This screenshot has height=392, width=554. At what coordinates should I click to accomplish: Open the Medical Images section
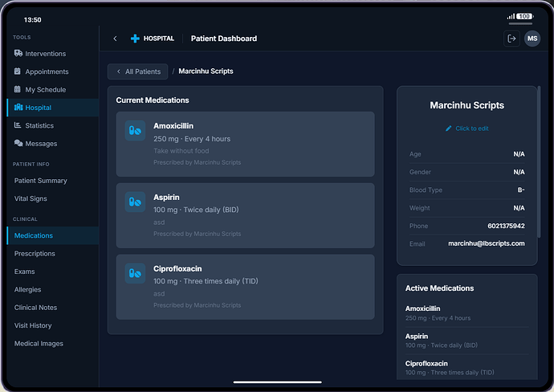click(39, 344)
